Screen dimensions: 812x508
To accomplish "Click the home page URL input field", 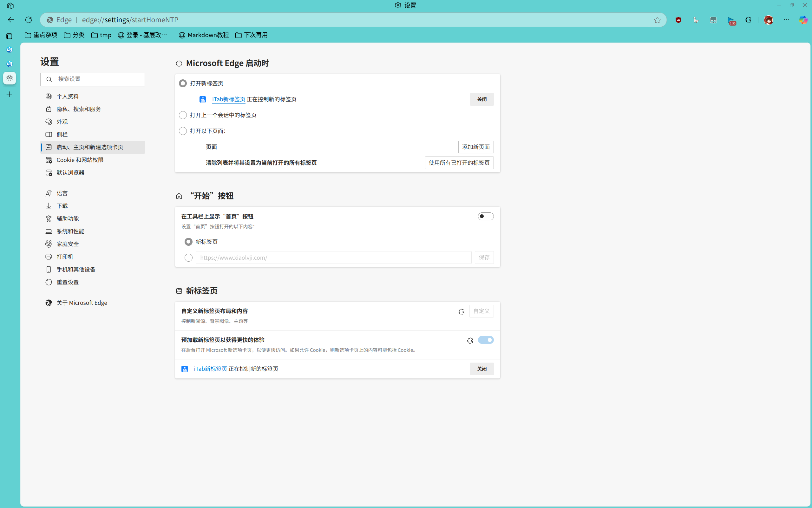I will coord(334,258).
